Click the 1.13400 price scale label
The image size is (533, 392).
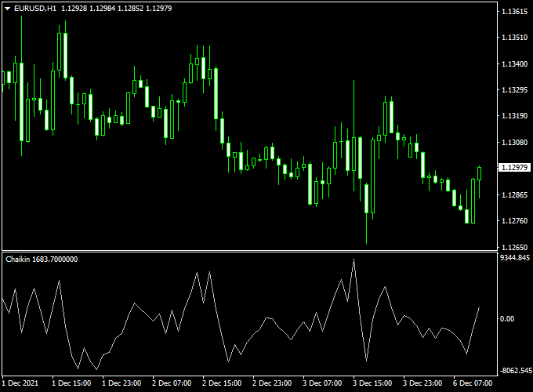pyautogui.click(x=515, y=64)
